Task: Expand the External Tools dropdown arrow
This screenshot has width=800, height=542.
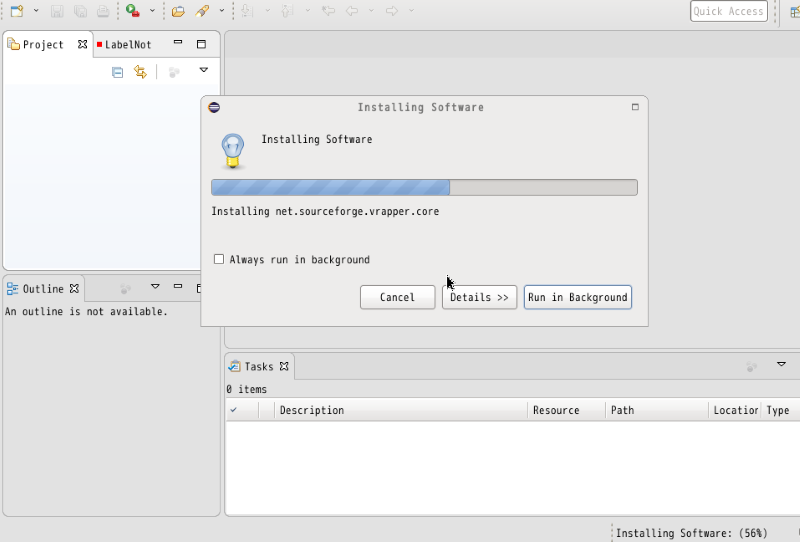Action: coord(152,11)
